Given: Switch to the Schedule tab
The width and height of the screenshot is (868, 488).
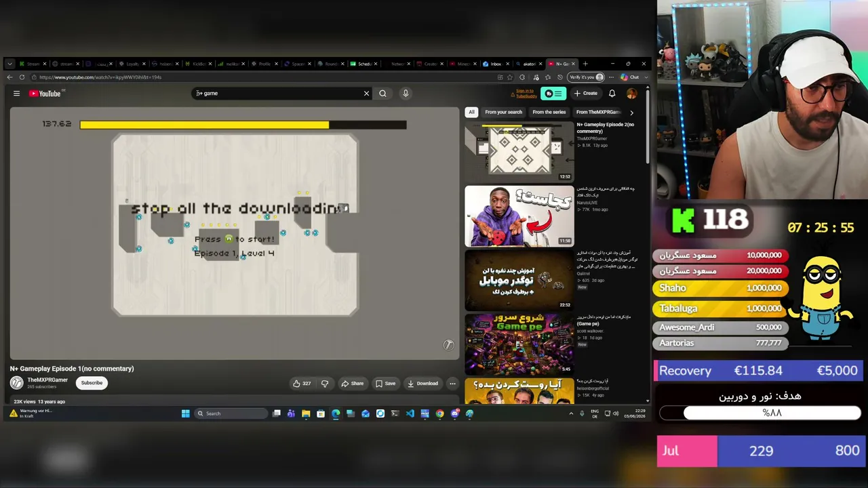Looking at the screenshot, I should pyautogui.click(x=364, y=64).
